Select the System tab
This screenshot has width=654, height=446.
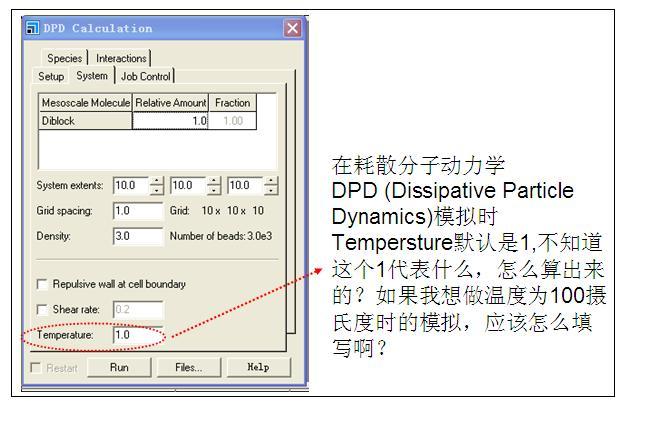(92, 76)
